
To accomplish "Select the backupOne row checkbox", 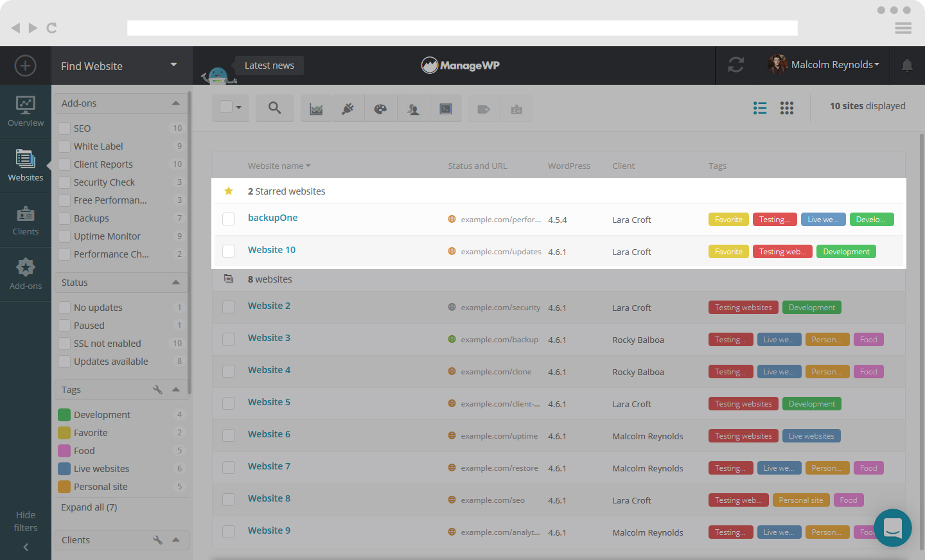I will (x=229, y=219).
